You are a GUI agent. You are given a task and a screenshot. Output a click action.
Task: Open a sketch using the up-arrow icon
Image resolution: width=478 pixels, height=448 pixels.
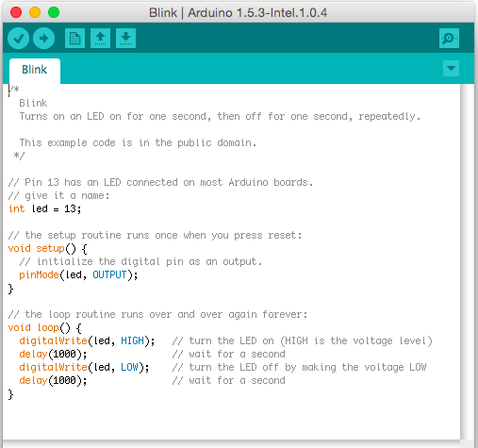(100, 39)
